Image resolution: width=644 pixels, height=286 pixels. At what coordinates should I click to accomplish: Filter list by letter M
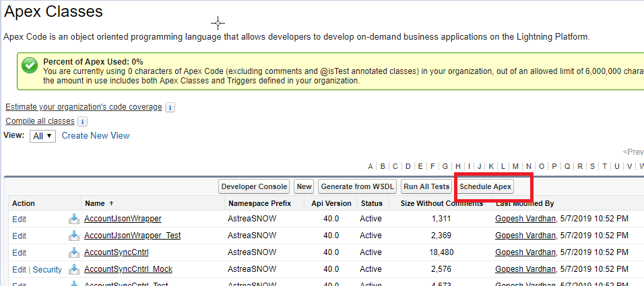pos(515,166)
